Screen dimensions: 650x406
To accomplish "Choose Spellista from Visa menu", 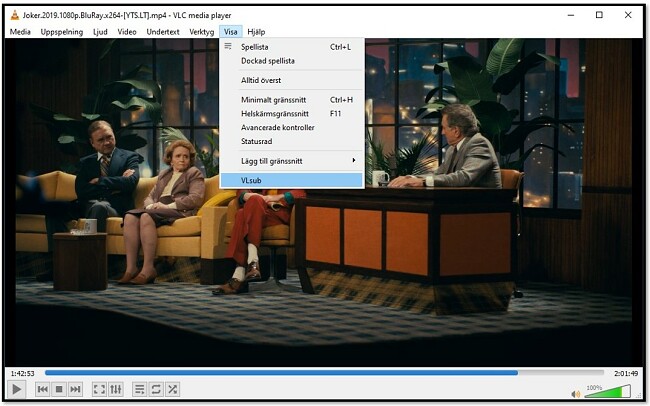I will pyautogui.click(x=291, y=47).
